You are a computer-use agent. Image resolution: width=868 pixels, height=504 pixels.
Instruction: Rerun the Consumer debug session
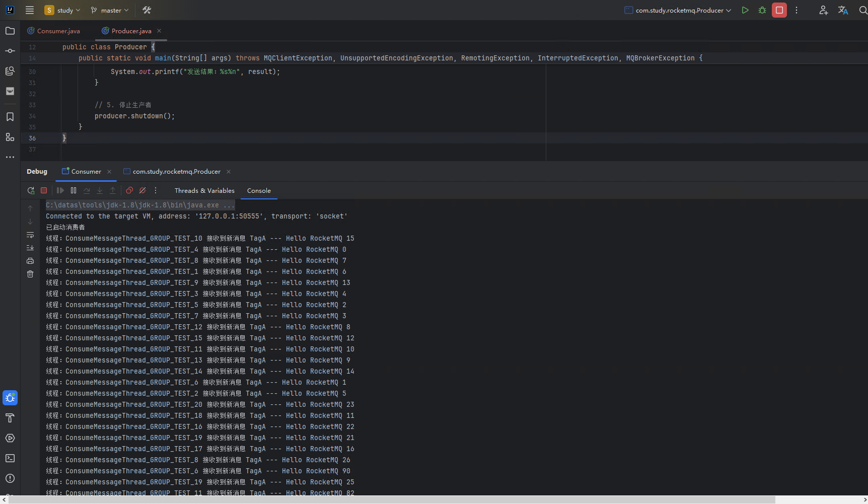pyautogui.click(x=31, y=190)
